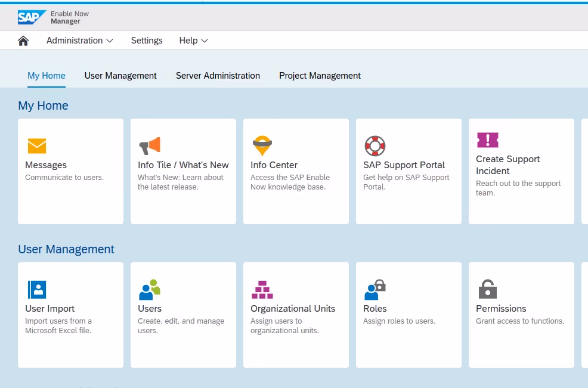Open the Create Support Incident tile title
This screenshot has height=388, width=588.
click(507, 165)
